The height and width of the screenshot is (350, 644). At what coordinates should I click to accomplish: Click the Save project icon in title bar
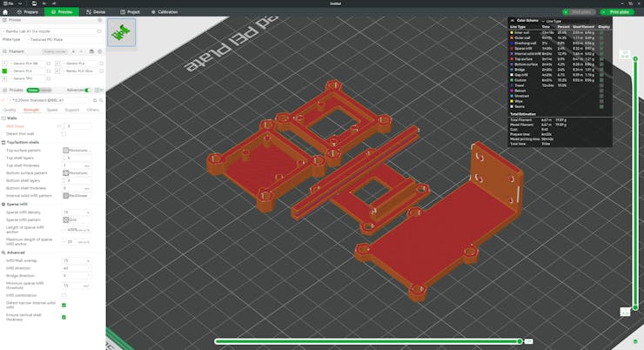coord(34,3)
